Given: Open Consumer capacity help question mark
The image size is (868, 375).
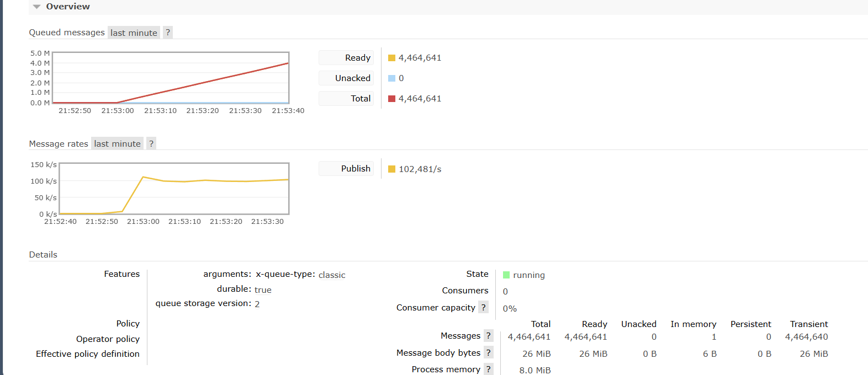Looking at the screenshot, I should (x=484, y=308).
